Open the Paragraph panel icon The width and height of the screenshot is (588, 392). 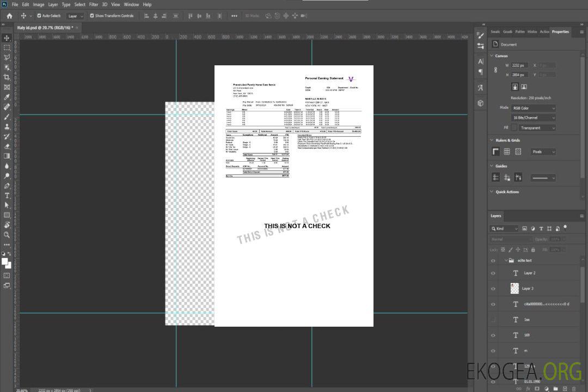pyautogui.click(x=480, y=71)
